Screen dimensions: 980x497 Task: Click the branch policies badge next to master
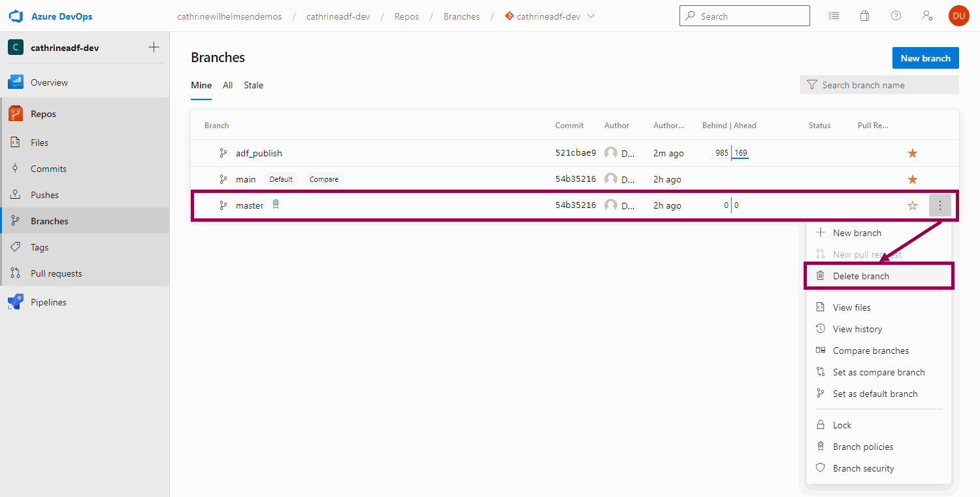click(275, 204)
